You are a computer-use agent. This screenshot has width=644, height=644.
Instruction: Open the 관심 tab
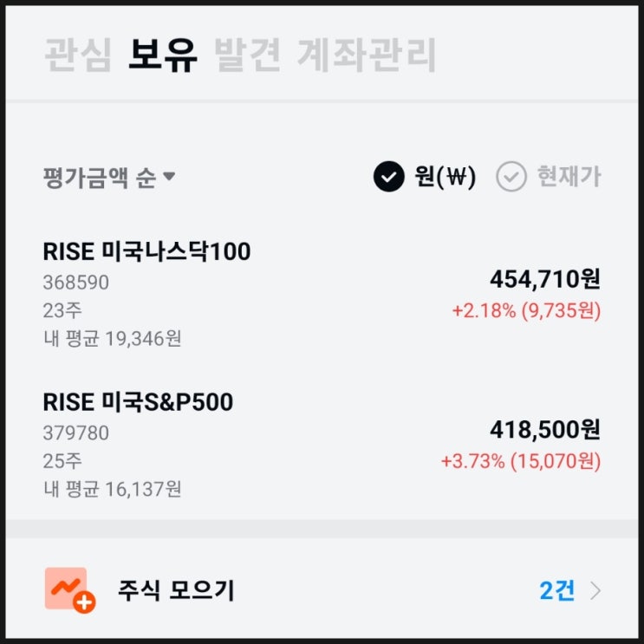pos(77,55)
